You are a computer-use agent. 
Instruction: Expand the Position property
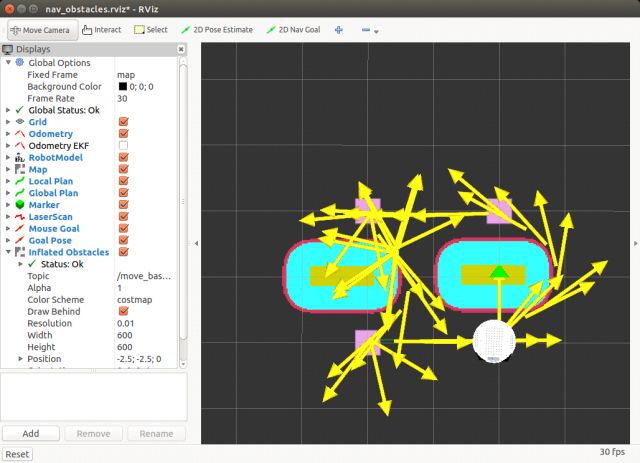21,359
